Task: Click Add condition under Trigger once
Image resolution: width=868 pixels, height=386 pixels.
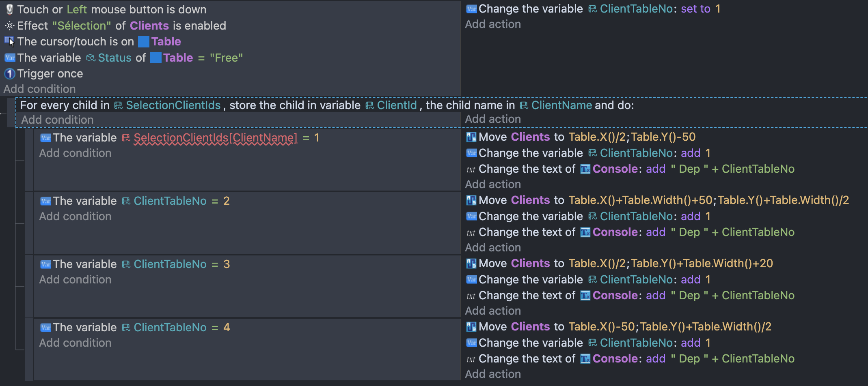Action: 40,89
